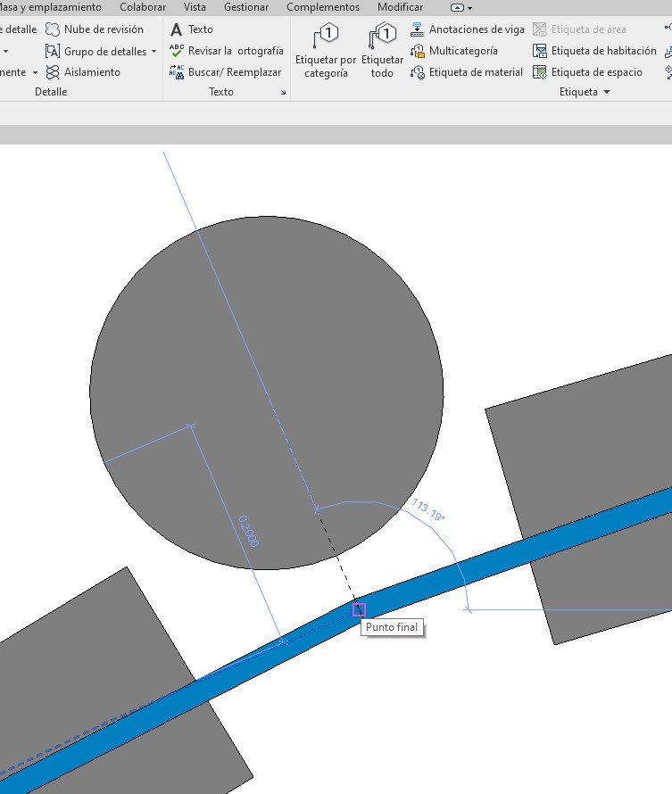Click the Etiquetar todo tool

[x=382, y=52]
